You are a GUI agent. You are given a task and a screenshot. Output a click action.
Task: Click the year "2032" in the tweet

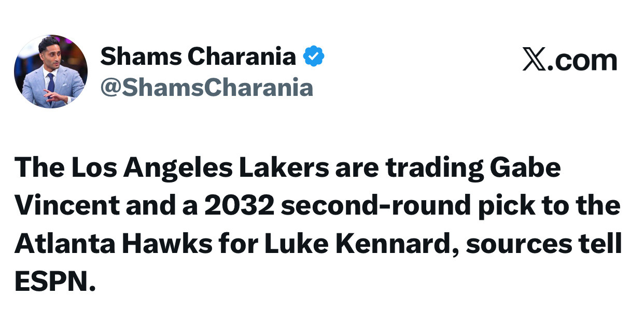238,206
